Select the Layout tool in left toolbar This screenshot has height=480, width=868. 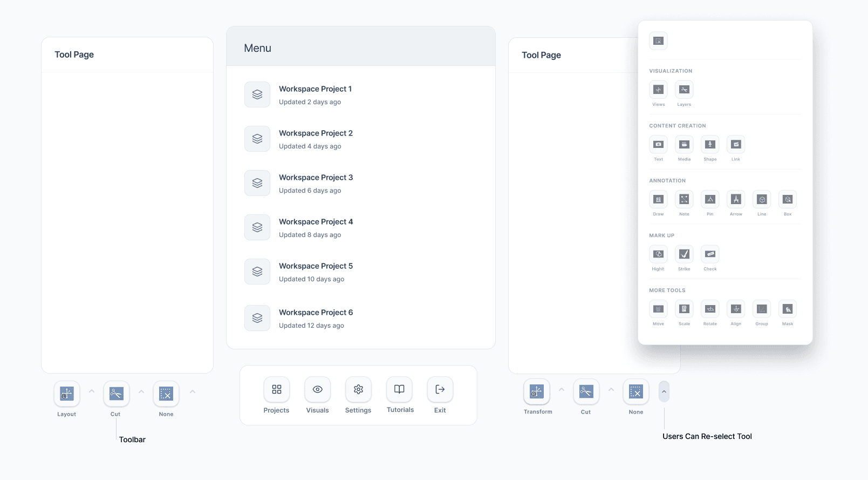point(67,394)
